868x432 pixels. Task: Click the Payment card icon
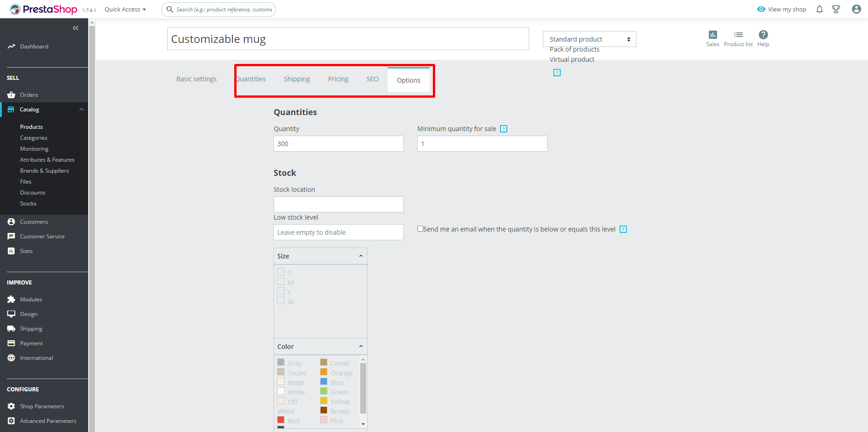(x=11, y=343)
